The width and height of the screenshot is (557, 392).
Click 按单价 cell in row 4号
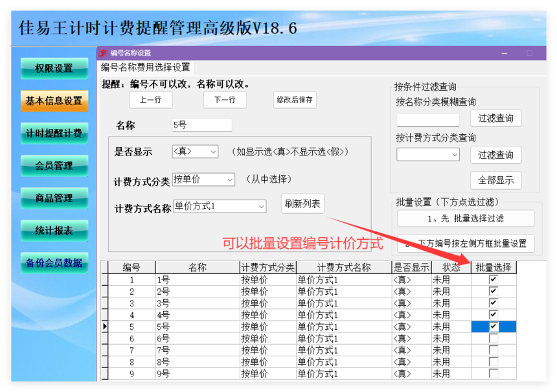click(x=268, y=315)
